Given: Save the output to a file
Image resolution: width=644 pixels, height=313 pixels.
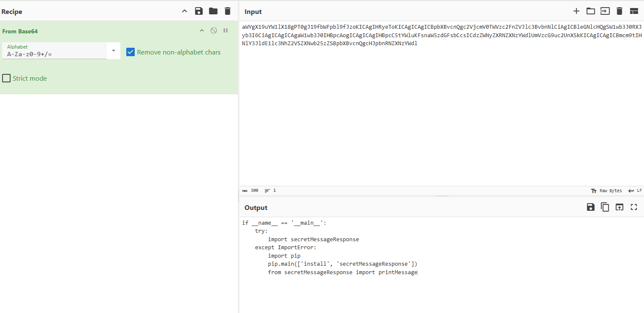Looking at the screenshot, I should coord(591,207).
